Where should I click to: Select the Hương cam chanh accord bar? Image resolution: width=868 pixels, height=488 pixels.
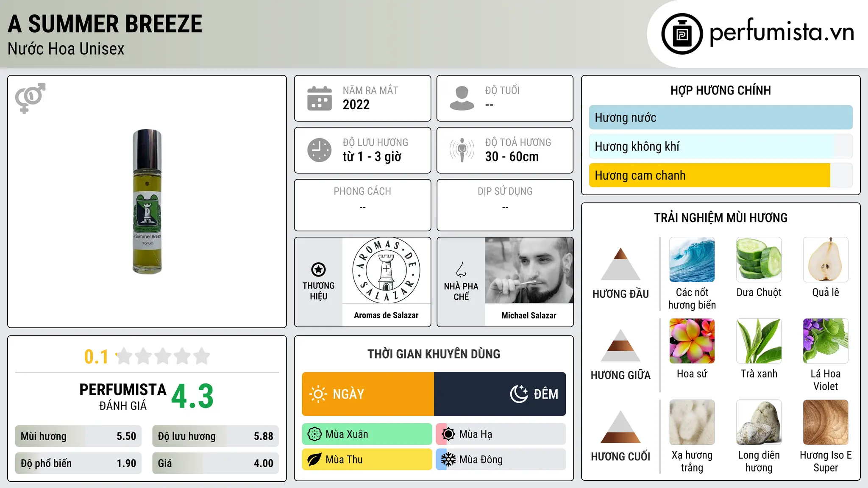pyautogui.click(x=721, y=175)
